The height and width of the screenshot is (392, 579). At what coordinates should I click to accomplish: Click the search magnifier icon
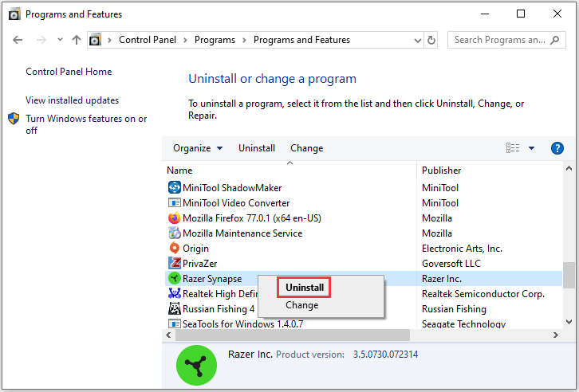(554, 40)
